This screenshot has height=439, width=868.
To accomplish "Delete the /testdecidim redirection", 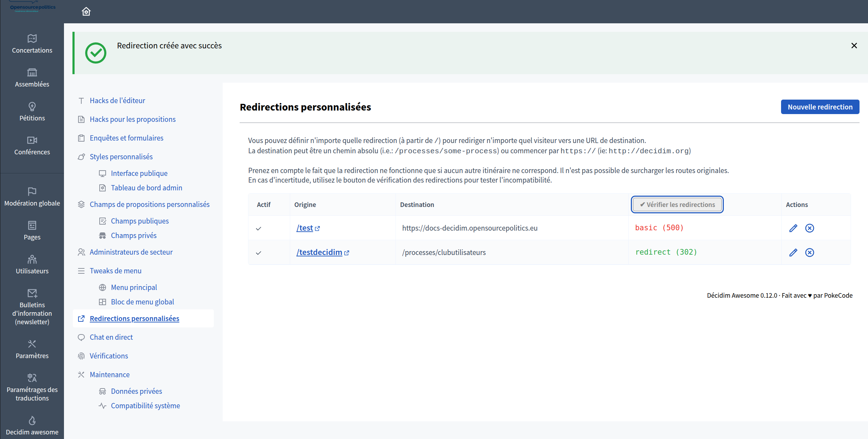I will (809, 253).
